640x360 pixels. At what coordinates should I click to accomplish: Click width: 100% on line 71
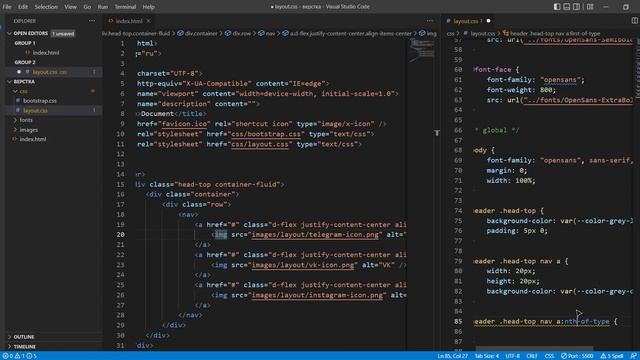(x=511, y=180)
